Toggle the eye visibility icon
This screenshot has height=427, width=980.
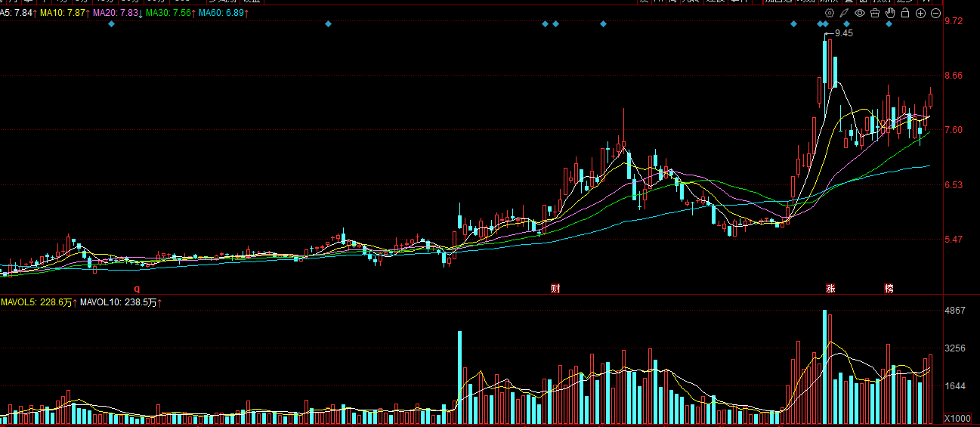pos(860,13)
